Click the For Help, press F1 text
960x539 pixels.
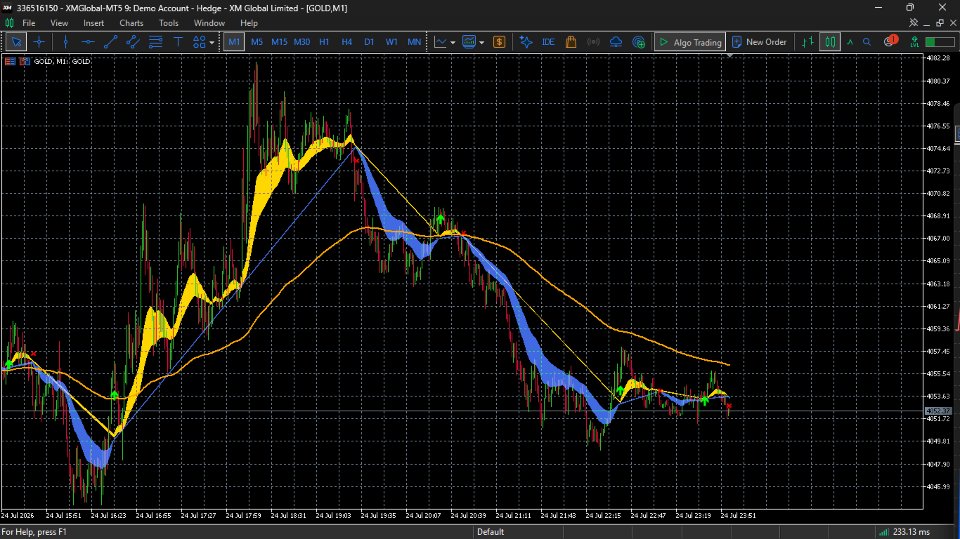(x=34, y=532)
